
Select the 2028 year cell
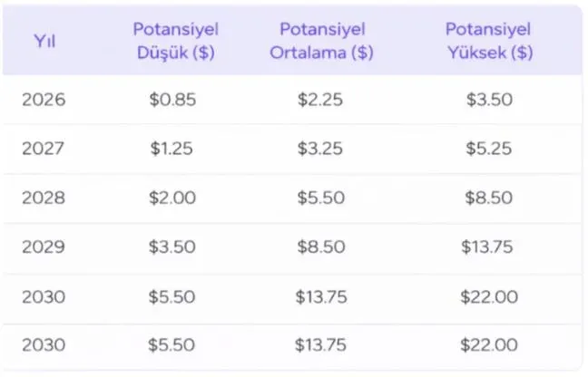pos(44,198)
